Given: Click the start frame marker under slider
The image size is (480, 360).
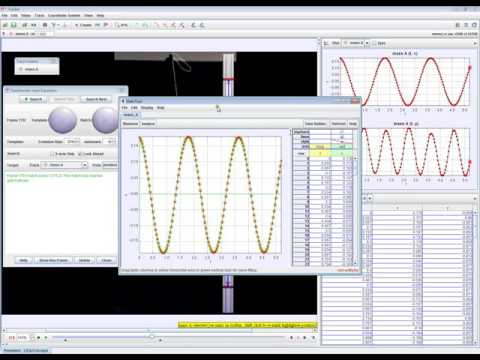Looking at the screenshot, I should click(x=65, y=340).
